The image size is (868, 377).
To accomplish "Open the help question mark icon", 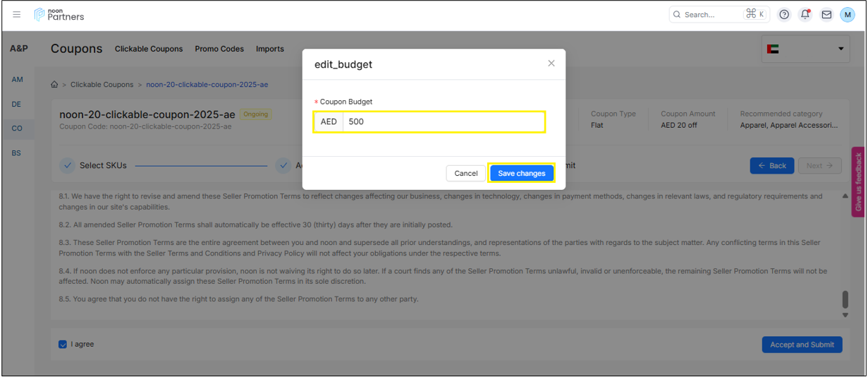I will 784,14.
